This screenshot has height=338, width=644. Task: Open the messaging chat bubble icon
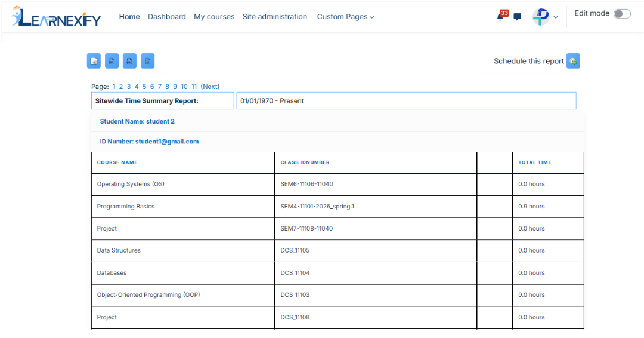click(x=518, y=17)
